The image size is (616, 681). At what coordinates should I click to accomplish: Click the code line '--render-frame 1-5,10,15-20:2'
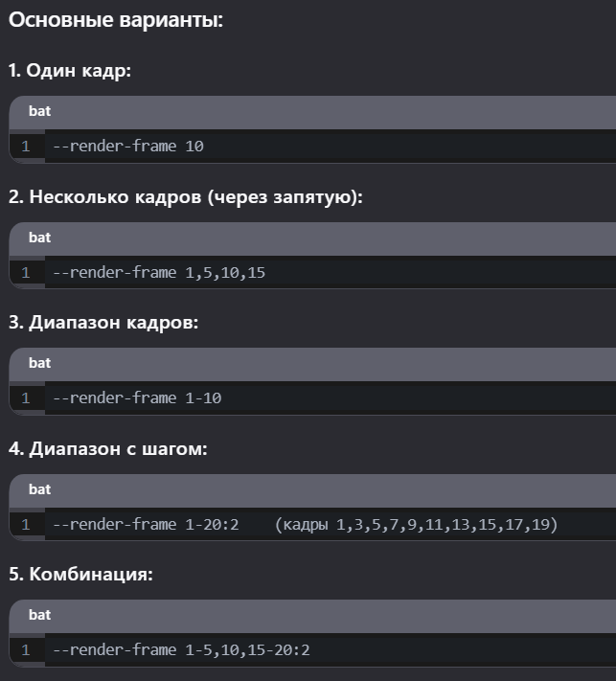click(181, 650)
